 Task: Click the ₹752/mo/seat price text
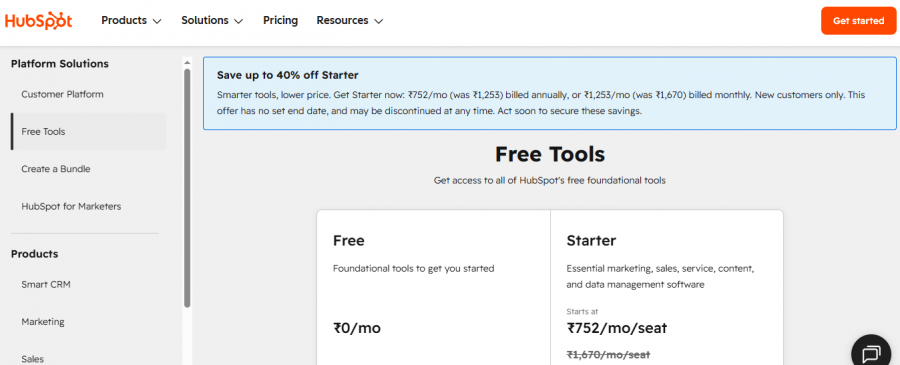(x=617, y=328)
